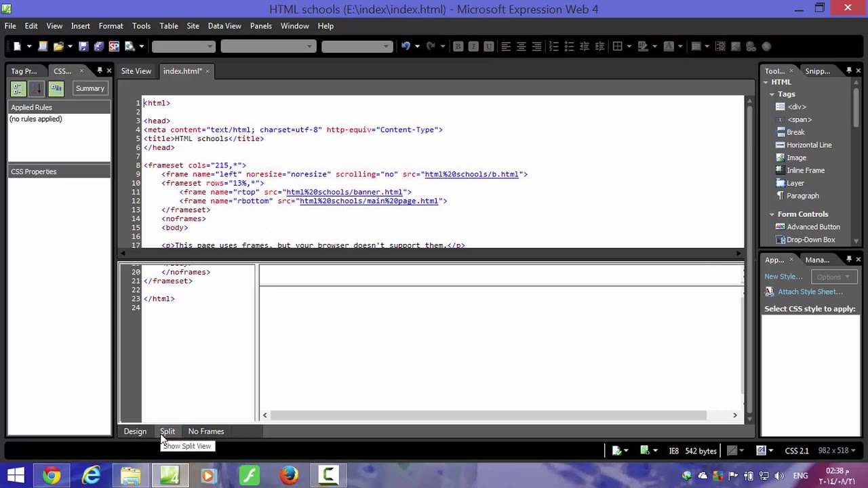Switch to Split view

click(x=167, y=431)
